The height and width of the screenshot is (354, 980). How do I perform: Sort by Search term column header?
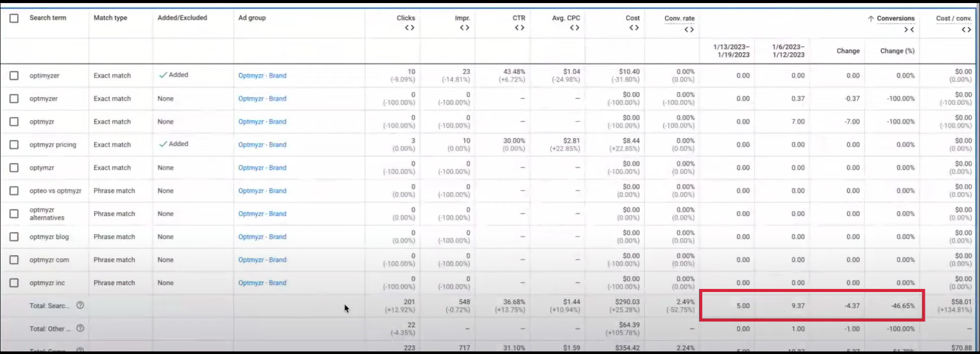click(x=48, y=18)
